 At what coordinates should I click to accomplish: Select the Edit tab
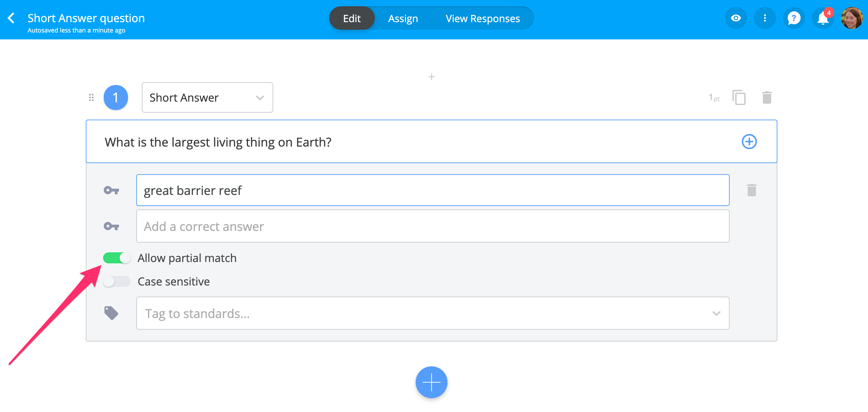pos(352,18)
